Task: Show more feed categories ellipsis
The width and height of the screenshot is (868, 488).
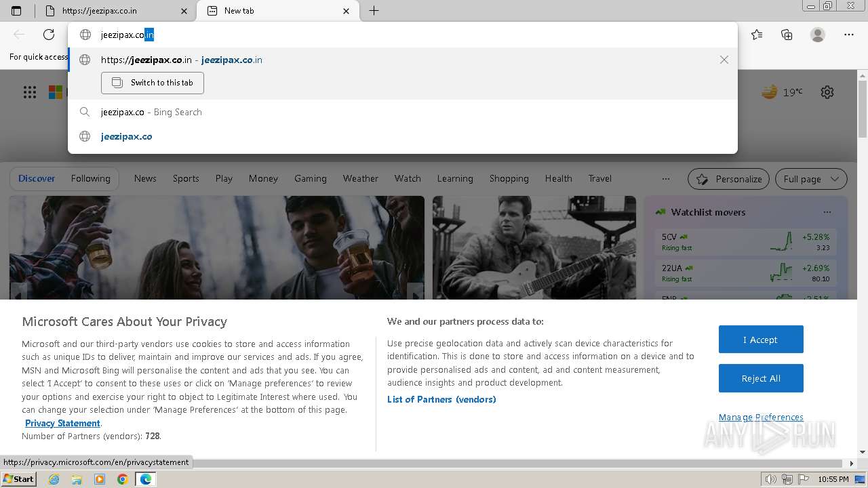Action: tap(666, 179)
